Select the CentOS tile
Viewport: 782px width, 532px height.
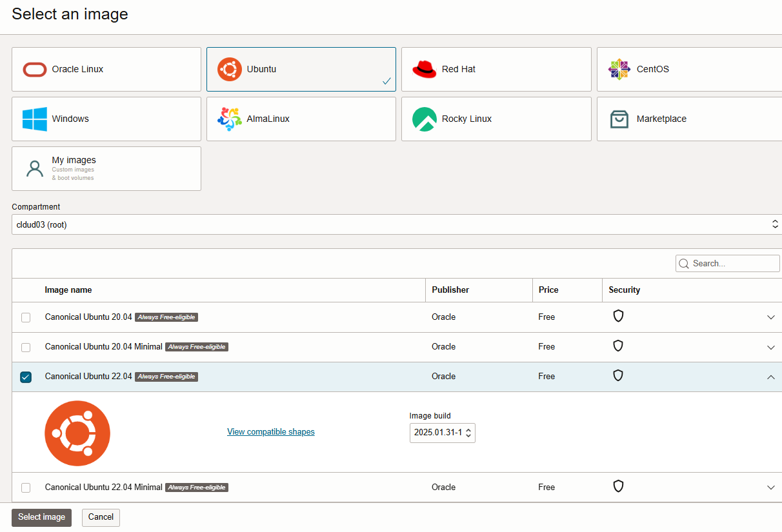pyautogui.click(x=689, y=69)
